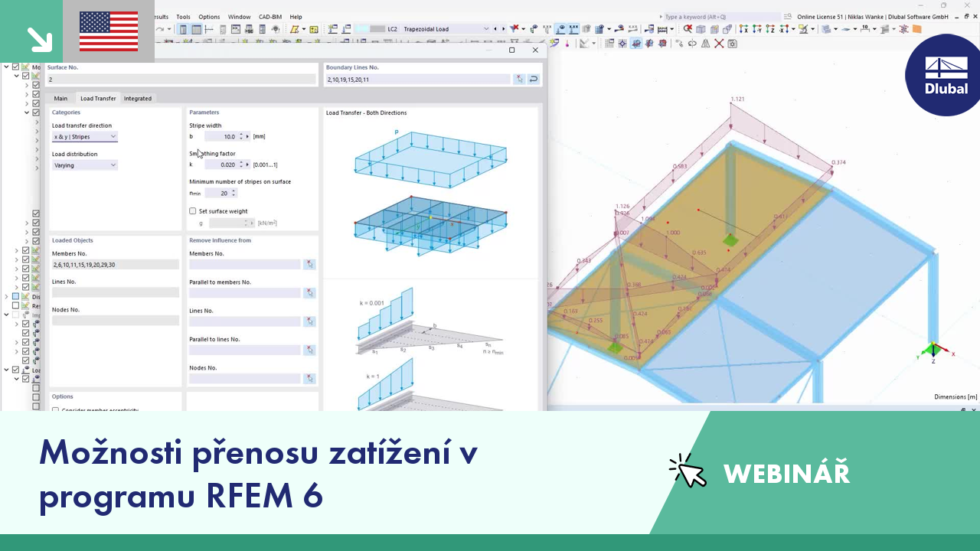Check the Consider member eccentricity option
The width and height of the screenshot is (980, 551).
[x=56, y=410]
